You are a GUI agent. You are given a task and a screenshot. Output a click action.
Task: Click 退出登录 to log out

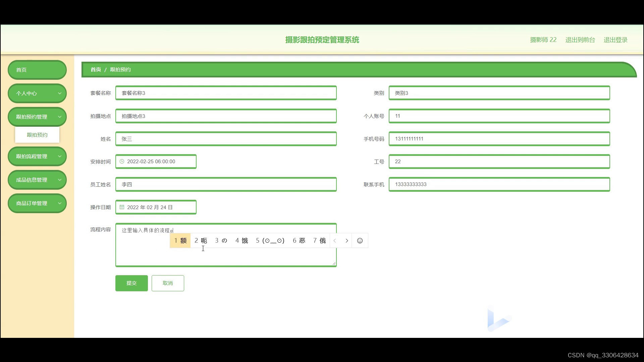click(x=615, y=40)
